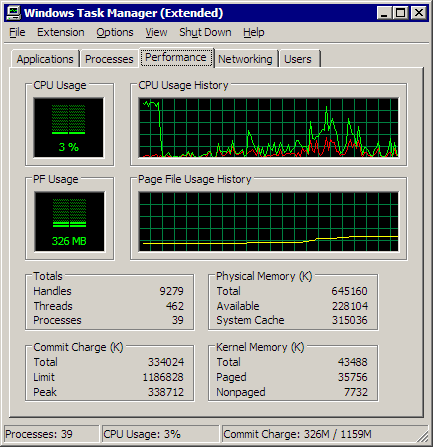Click Commit Charge Limit value 1186828
433x447 pixels.
[x=163, y=377]
